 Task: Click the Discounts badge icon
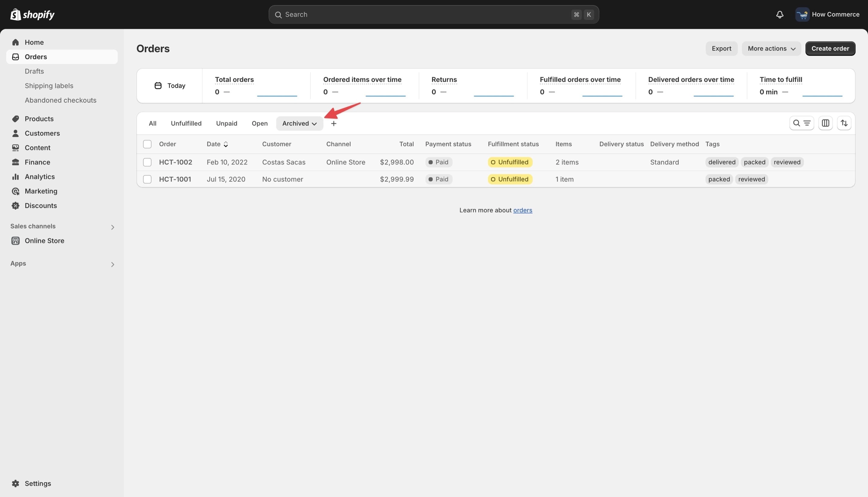pyautogui.click(x=15, y=206)
